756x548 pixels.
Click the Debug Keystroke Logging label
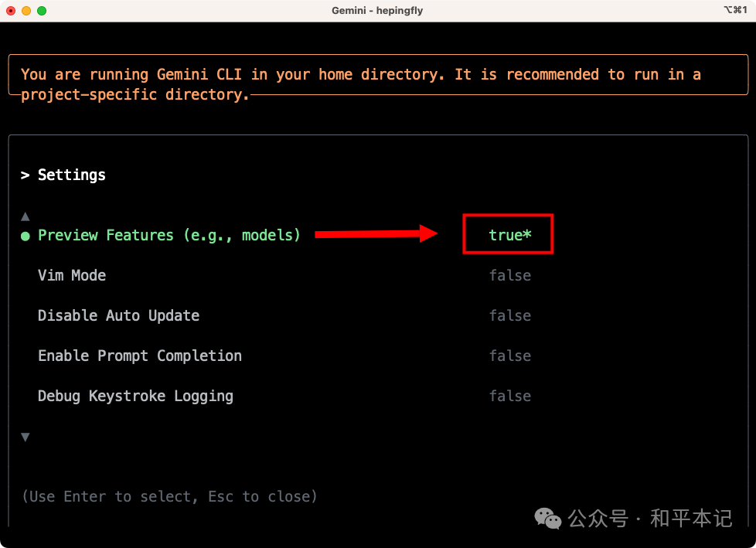pos(135,396)
